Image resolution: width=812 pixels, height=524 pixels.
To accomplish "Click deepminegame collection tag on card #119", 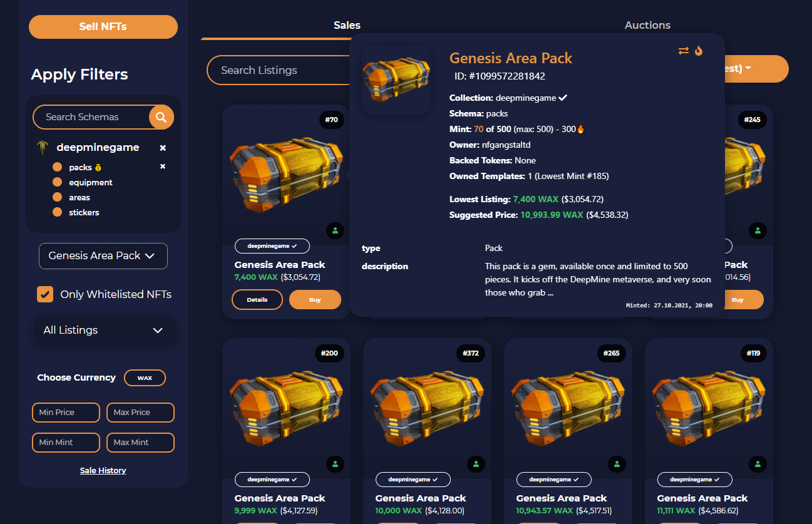I will [x=695, y=480].
